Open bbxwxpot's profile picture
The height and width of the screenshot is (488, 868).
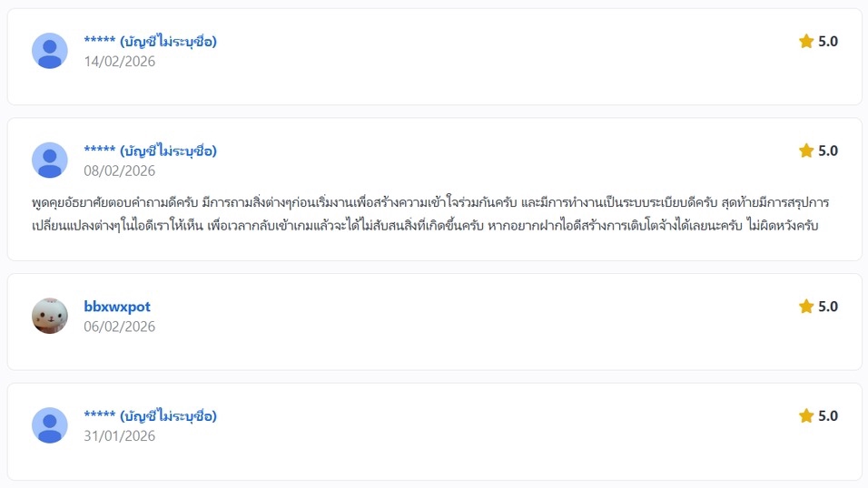[50, 316]
